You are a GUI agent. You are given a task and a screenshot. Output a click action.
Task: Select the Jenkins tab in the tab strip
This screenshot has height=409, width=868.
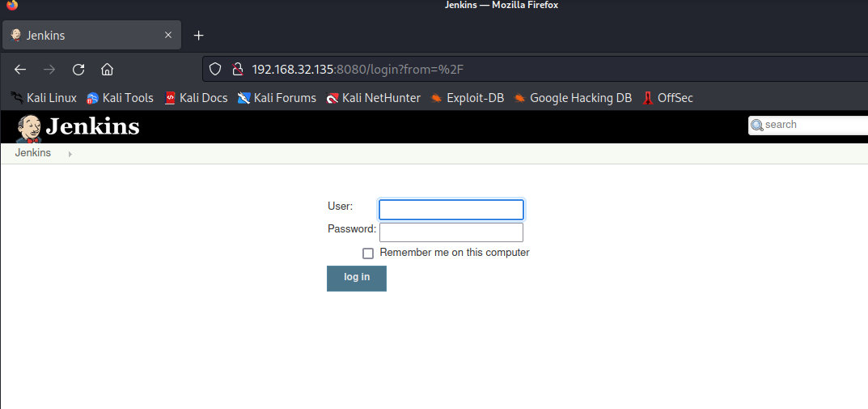(x=92, y=35)
